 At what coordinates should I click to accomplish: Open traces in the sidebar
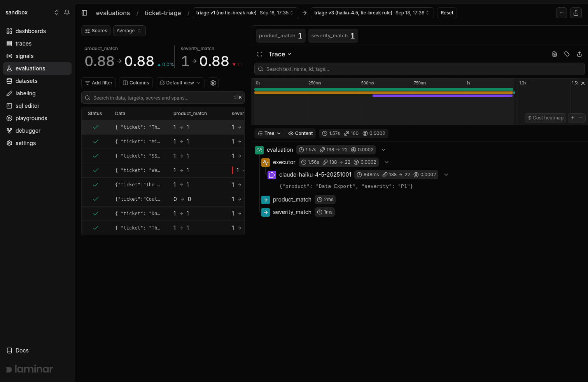37,44
